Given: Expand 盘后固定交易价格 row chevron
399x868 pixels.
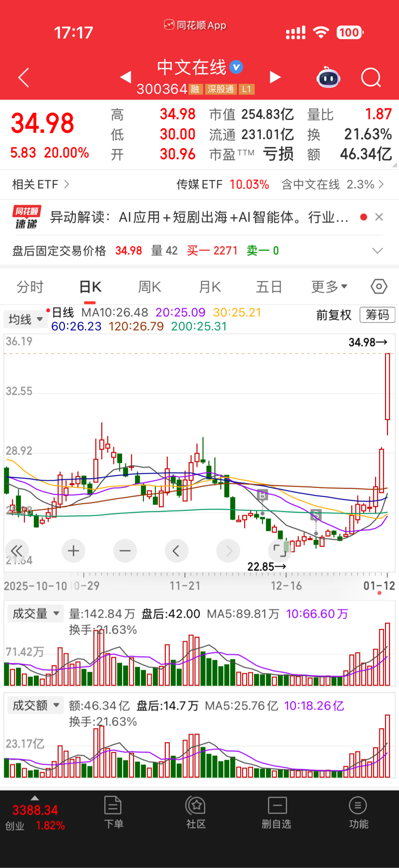Looking at the screenshot, I should (x=378, y=251).
